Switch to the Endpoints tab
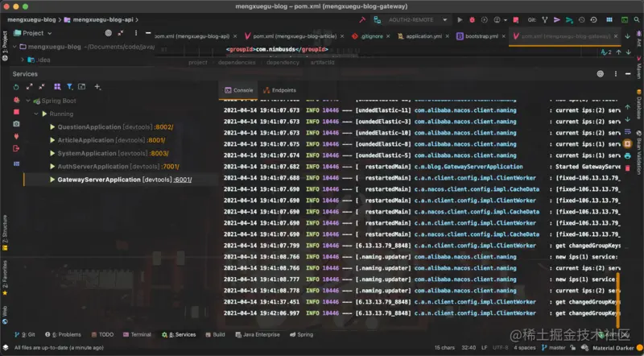The width and height of the screenshot is (644, 356). pyautogui.click(x=279, y=90)
